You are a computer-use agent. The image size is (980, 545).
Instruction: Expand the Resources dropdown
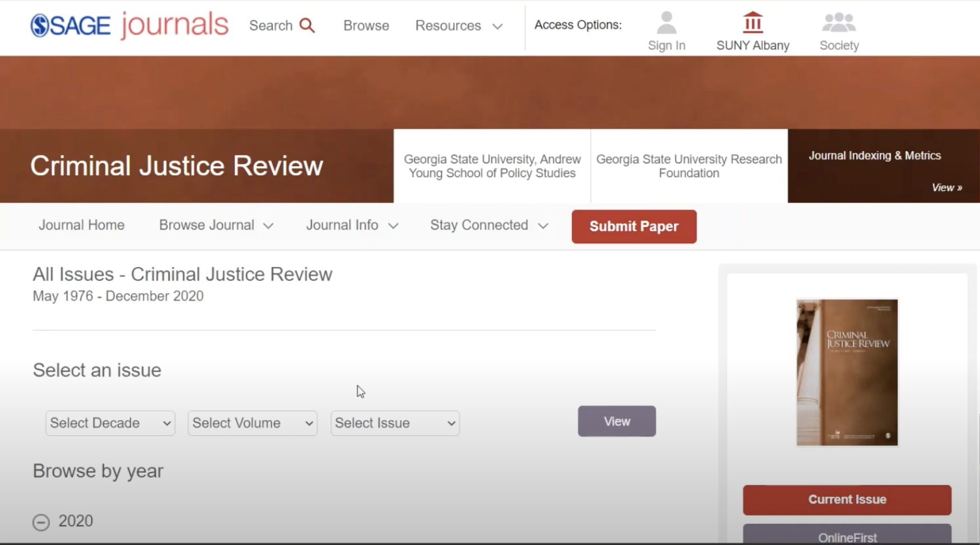[x=459, y=26]
